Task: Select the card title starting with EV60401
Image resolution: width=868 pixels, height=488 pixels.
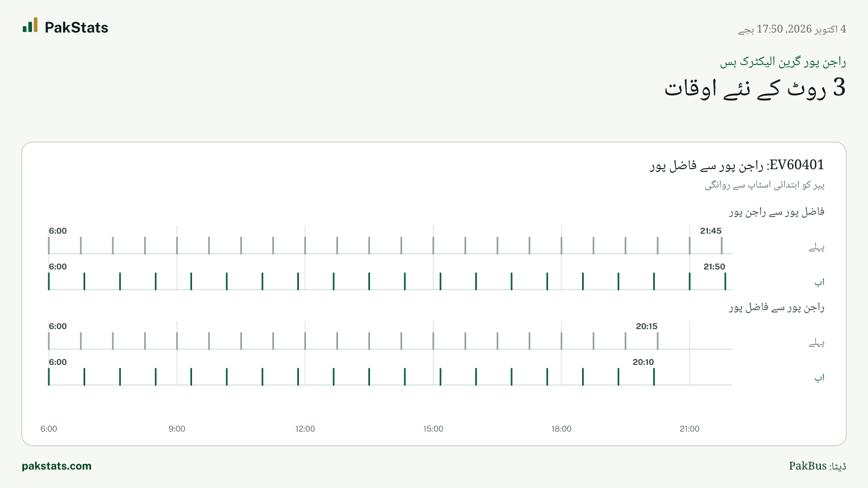Action: [737, 165]
